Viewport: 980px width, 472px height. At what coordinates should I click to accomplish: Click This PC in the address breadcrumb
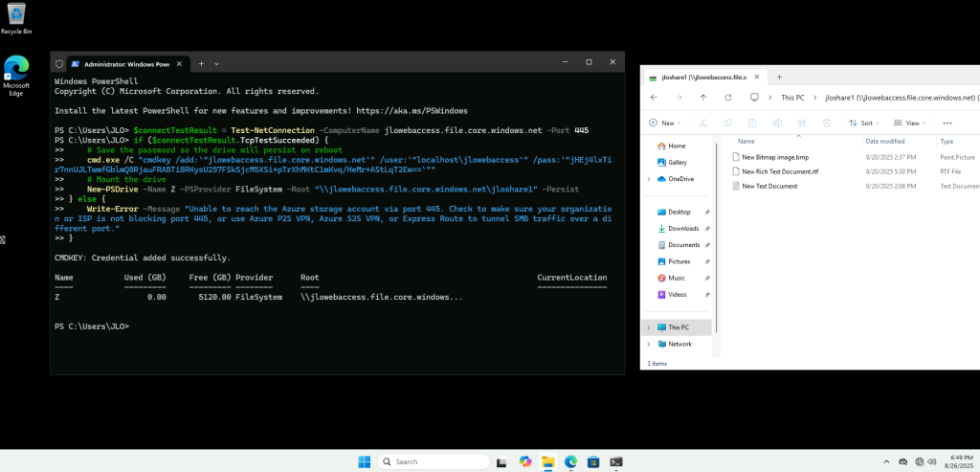pyautogui.click(x=793, y=98)
